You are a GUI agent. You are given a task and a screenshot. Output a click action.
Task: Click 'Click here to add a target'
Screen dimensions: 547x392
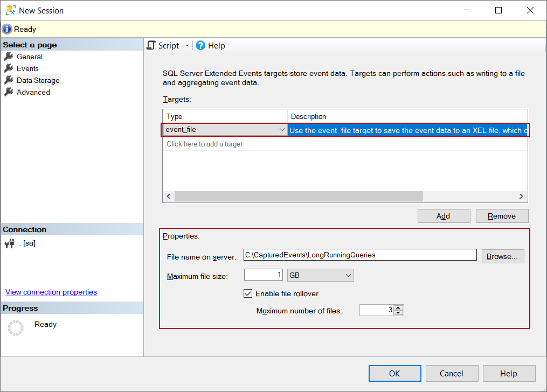coord(204,144)
